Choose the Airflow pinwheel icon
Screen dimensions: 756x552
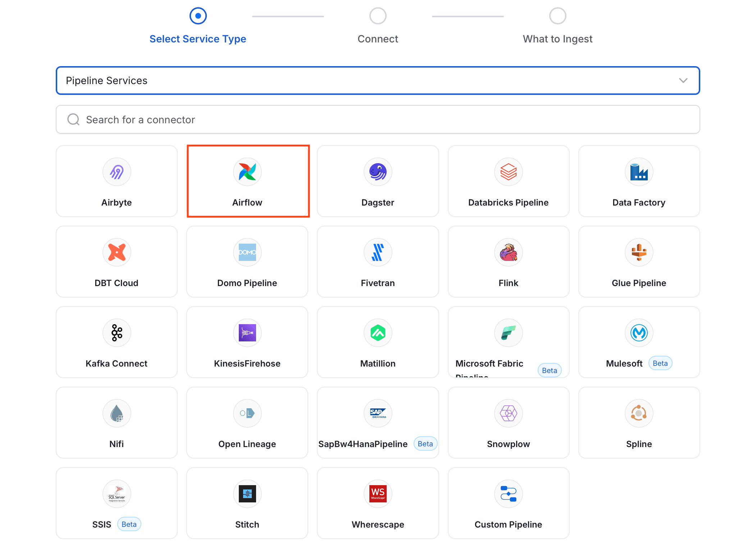coord(247,172)
